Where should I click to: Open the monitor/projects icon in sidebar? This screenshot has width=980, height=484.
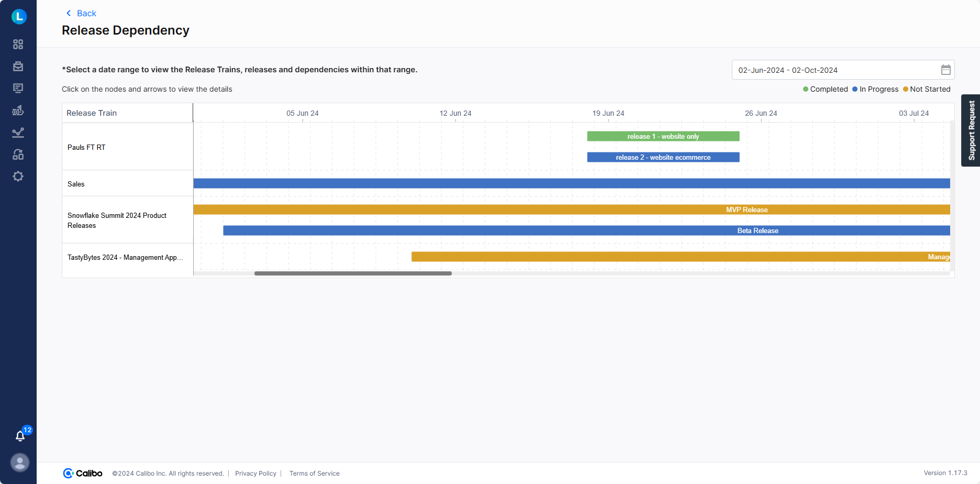pyautogui.click(x=18, y=88)
